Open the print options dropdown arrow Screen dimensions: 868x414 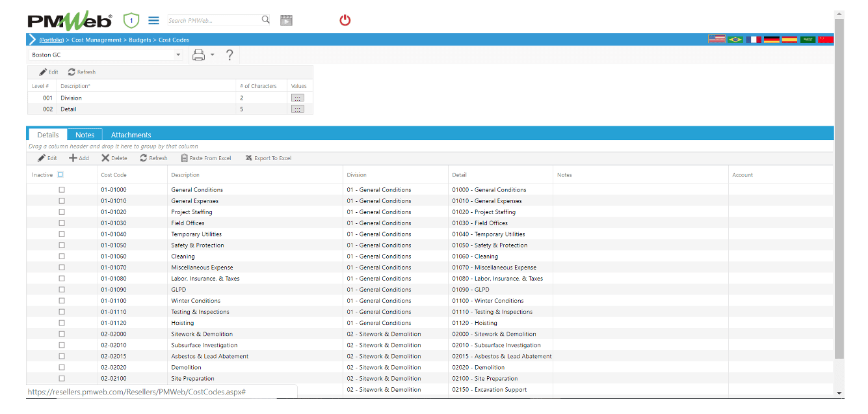click(x=213, y=55)
